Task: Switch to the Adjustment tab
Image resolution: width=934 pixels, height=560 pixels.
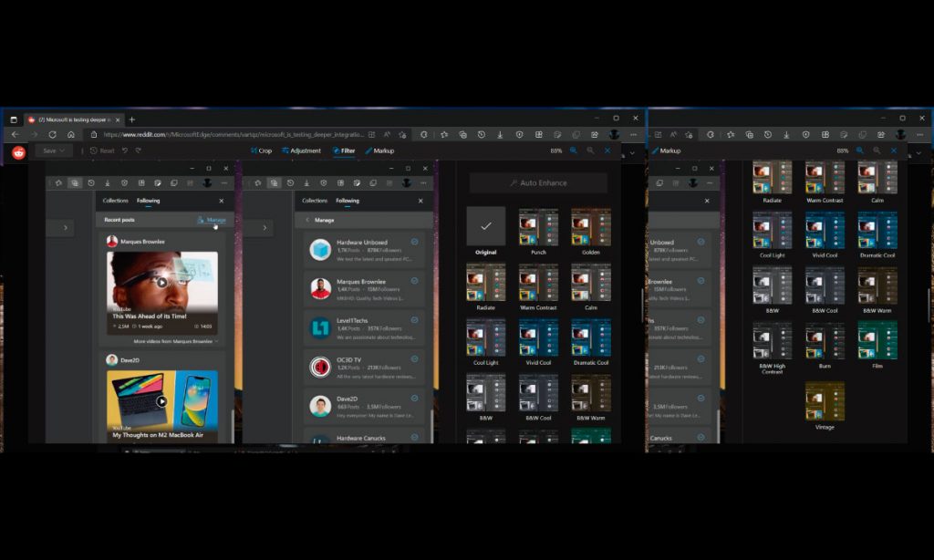Action: (301, 150)
